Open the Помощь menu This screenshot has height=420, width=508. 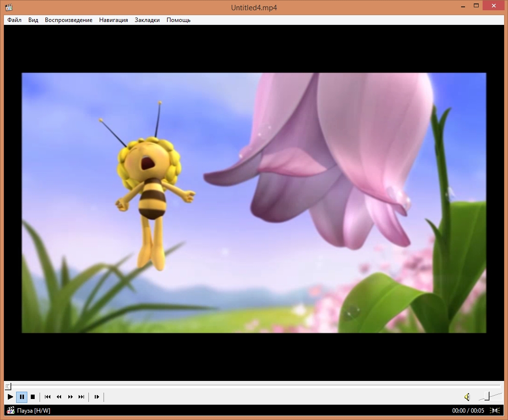pyautogui.click(x=178, y=20)
